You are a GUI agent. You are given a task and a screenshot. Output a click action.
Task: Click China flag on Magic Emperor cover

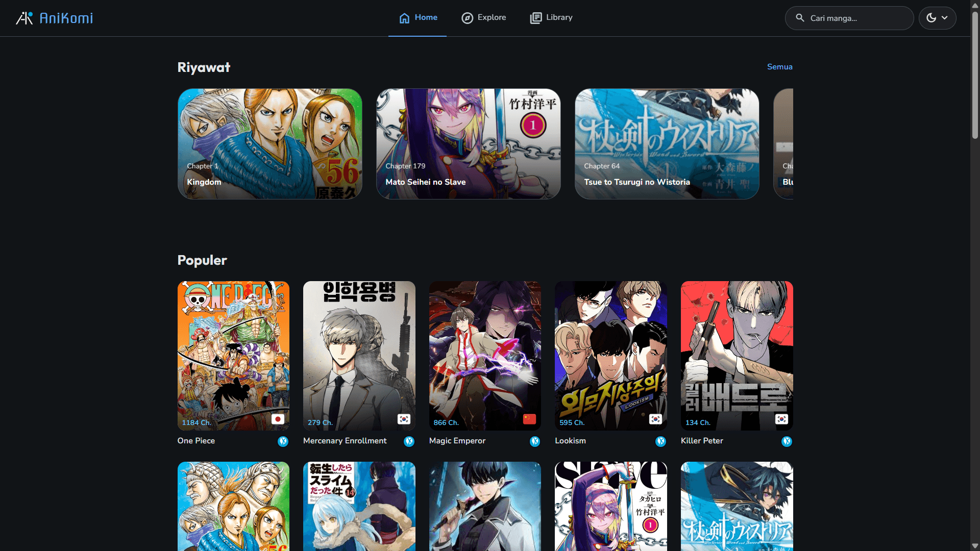tap(529, 419)
